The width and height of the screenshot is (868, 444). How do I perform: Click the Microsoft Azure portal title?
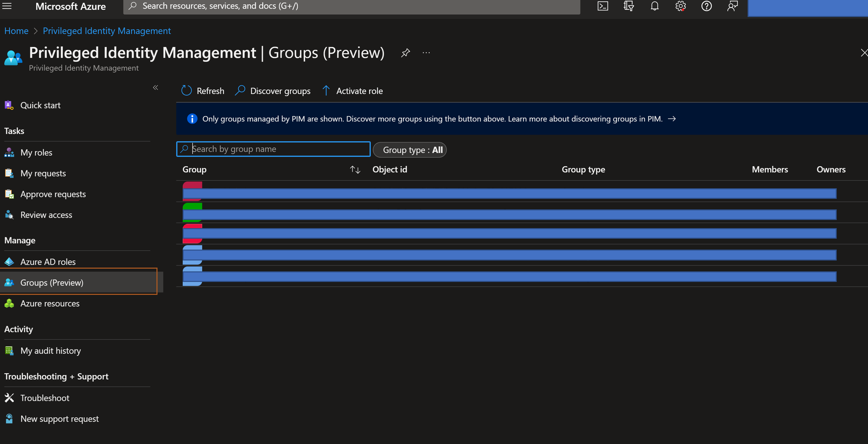70,6
